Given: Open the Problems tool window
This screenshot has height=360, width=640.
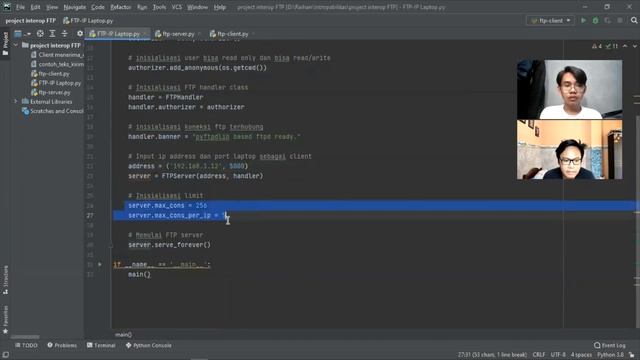Looking at the screenshot, I should (x=62, y=345).
